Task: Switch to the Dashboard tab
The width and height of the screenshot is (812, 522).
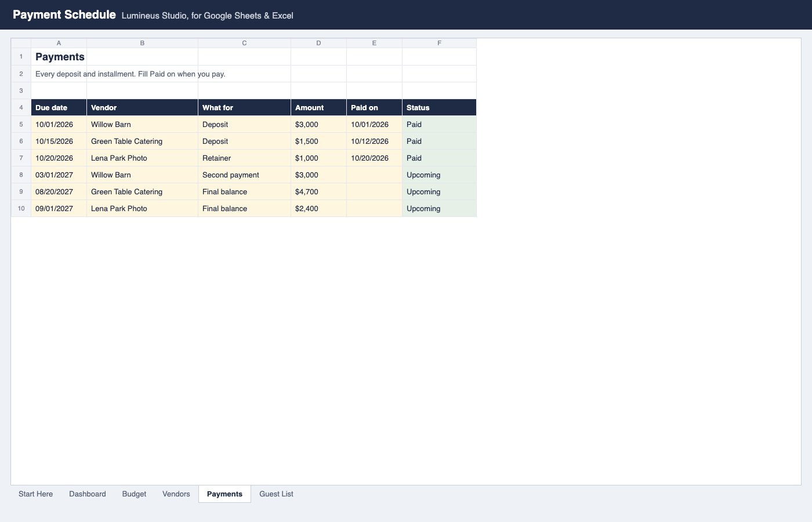Action: pos(88,494)
